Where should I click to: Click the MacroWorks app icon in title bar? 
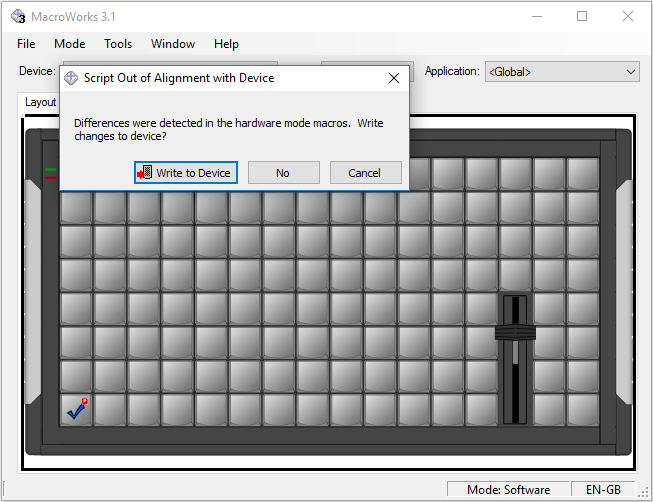pos(18,17)
